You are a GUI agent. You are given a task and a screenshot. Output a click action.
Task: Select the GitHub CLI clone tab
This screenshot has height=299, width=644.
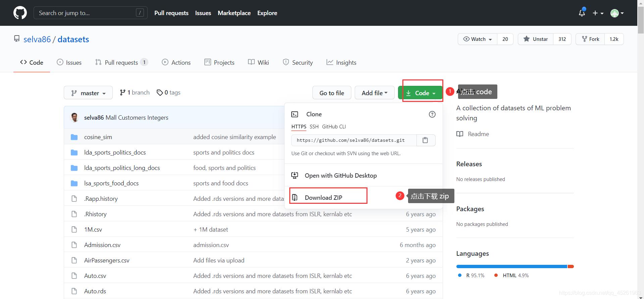334,127
